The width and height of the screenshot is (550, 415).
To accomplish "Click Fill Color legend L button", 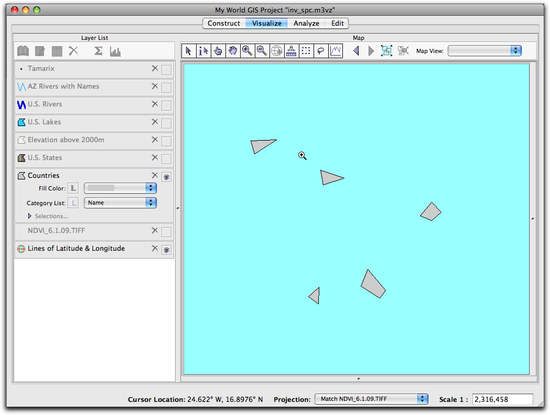I will 73,188.
